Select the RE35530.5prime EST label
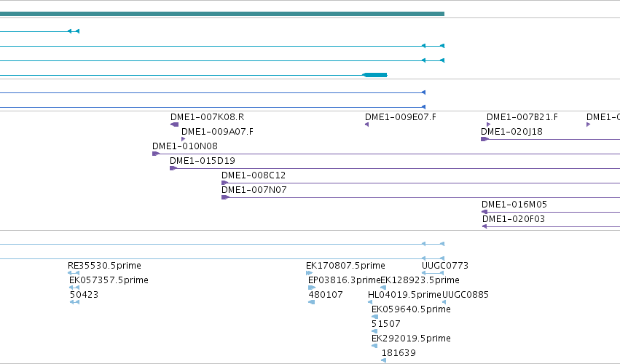The image size is (620, 364). coord(104,266)
